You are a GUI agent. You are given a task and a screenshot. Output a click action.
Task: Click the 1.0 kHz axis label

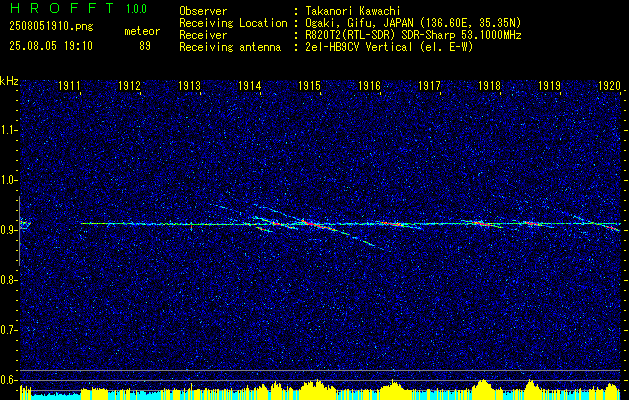8,181
